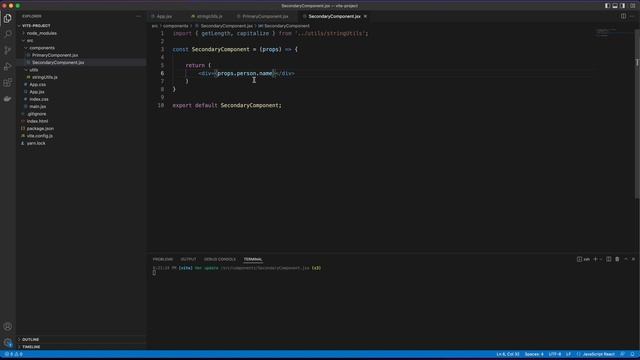The image size is (640, 360).
Task: Click errors and warnings count in status bar
Action: coord(13,354)
